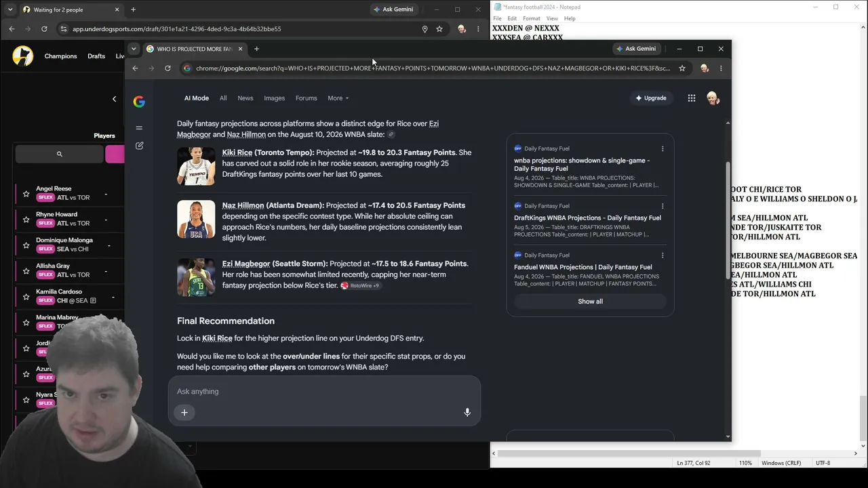Click the Underdog player search field

(60, 155)
